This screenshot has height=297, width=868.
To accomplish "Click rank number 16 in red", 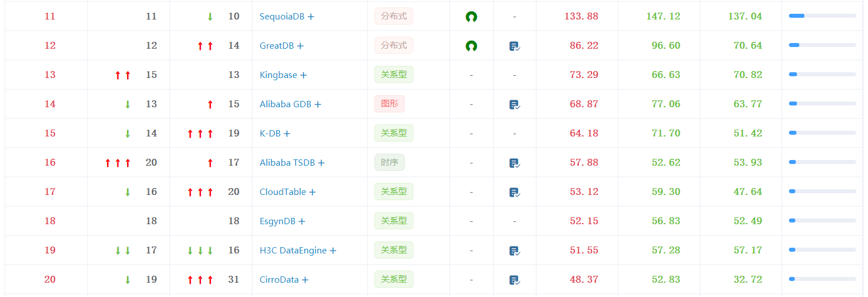I will click(50, 163).
